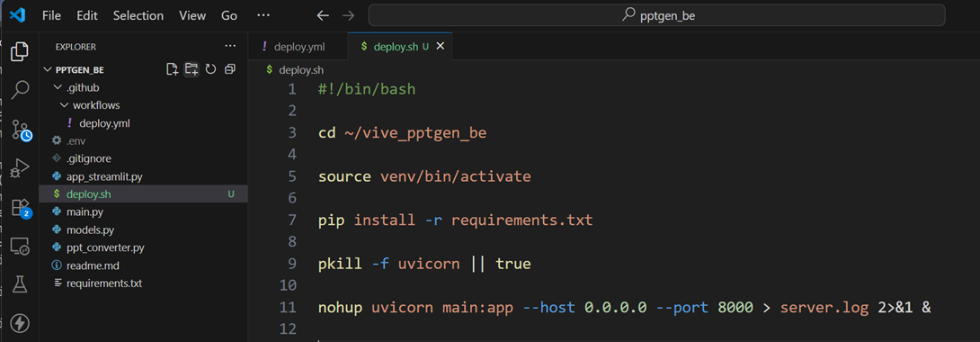
Task: Click 'server.log' in line 11
Action: [824, 308]
